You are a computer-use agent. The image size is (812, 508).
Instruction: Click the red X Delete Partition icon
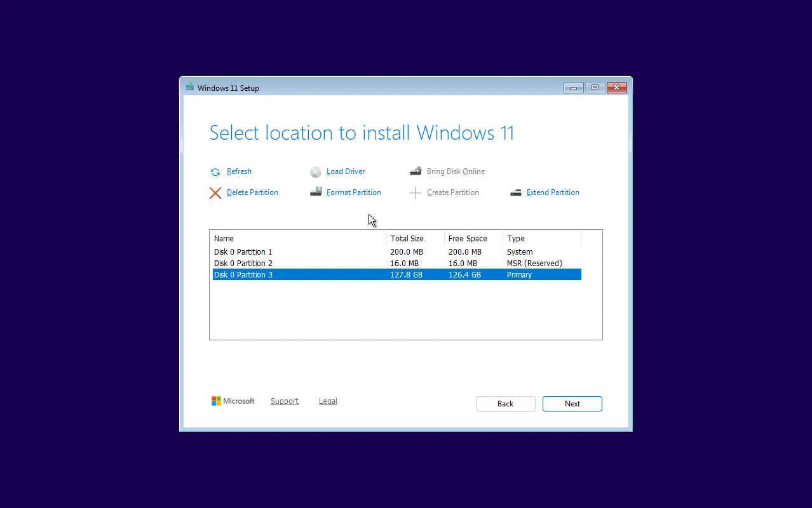pyautogui.click(x=215, y=192)
